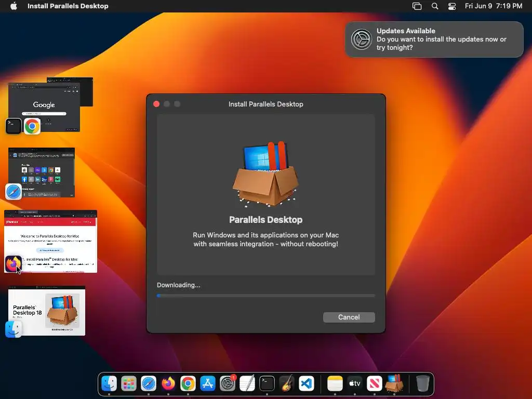Image resolution: width=532 pixels, height=399 pixels.
Task: Switch to Chrome Google window thumbnail
Action: pyautogui.click(x=44, y=107)
